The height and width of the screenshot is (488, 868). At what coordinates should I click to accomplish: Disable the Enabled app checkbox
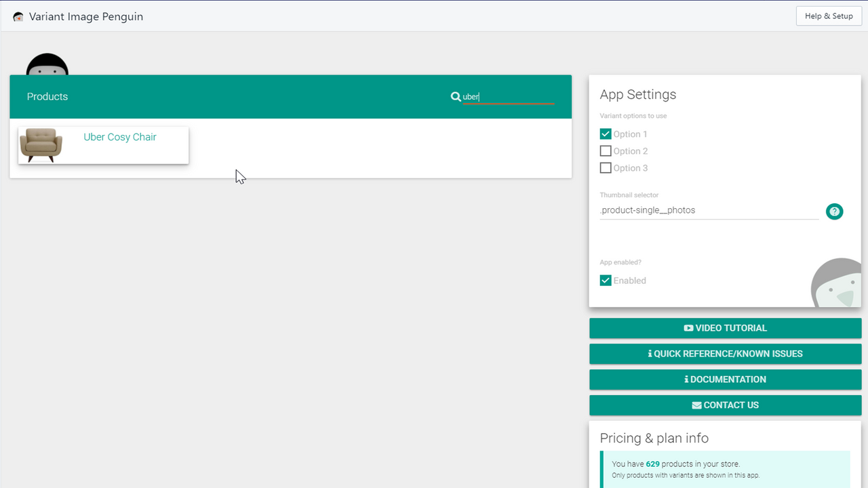click(605, 280)
